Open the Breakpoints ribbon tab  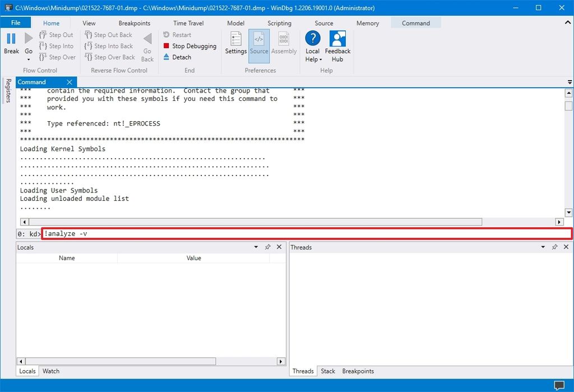(135, 23)
